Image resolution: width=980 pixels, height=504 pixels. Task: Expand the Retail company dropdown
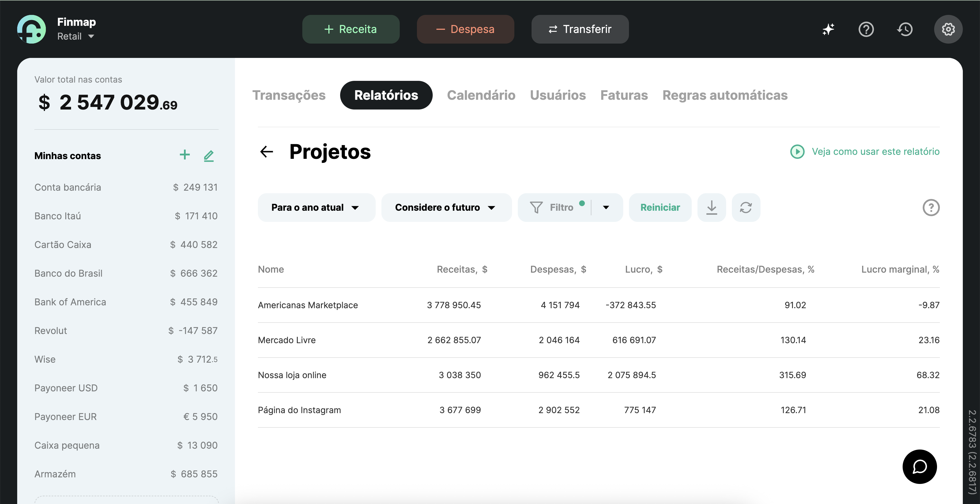pos(76,36)
